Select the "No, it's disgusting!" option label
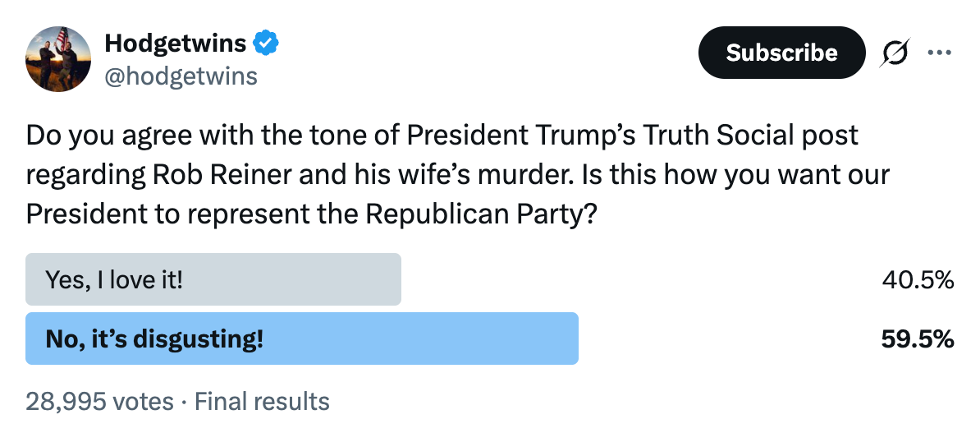The image size is (980, 442). (154, 338)
